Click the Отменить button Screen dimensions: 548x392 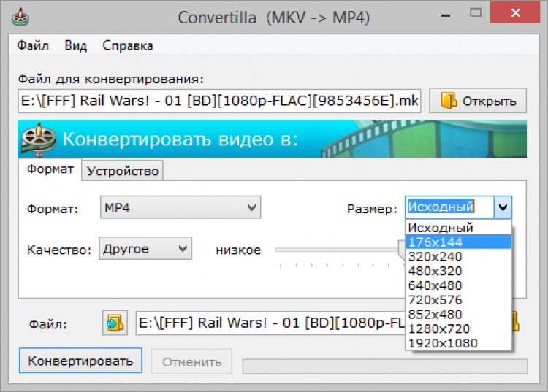(x=192, y=362)
